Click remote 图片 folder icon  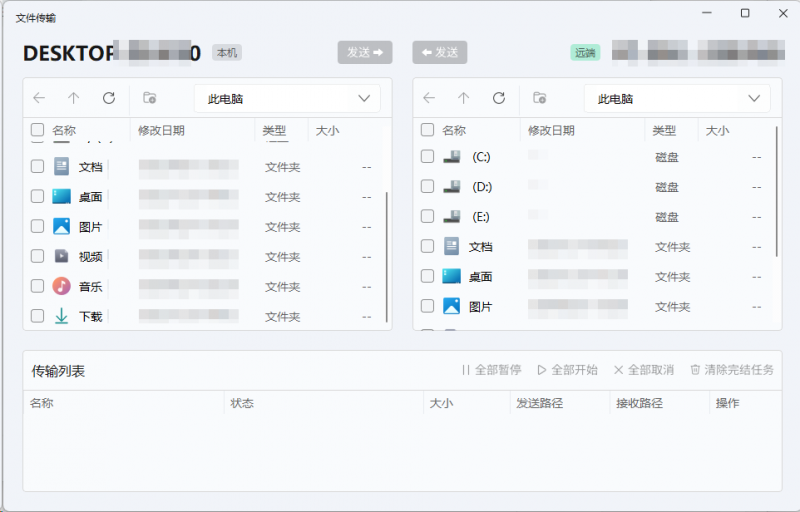point(451,306)
